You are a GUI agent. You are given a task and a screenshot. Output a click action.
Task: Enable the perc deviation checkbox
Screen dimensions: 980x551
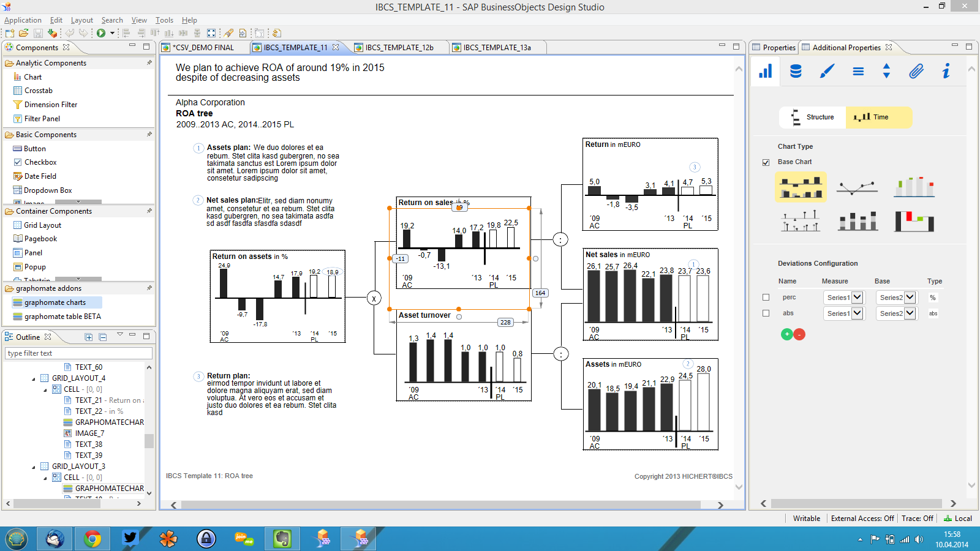[766, 298]
